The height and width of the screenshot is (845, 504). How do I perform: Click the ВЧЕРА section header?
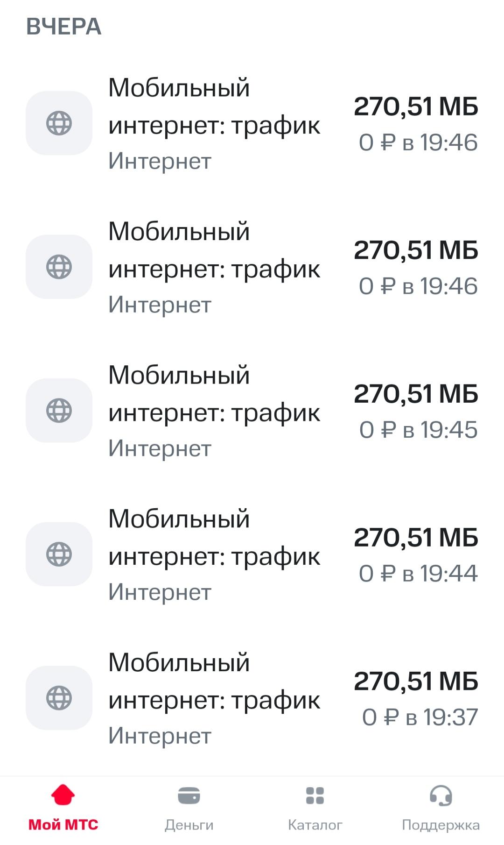64,26
